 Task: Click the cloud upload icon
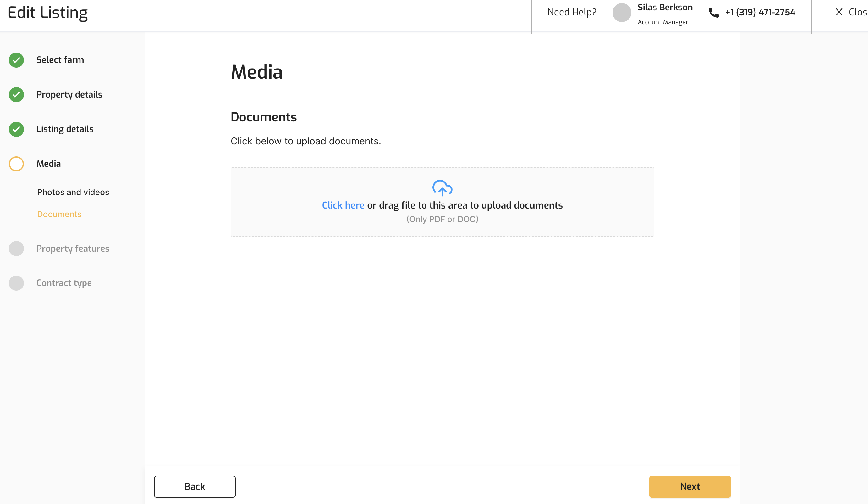point(442,188)
